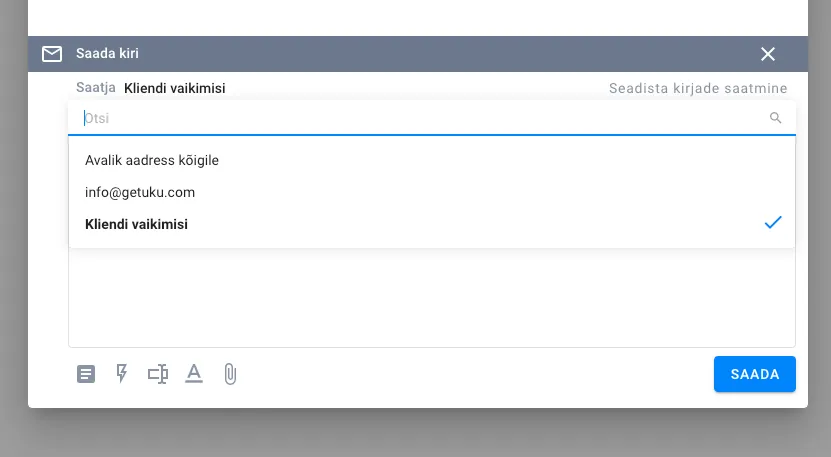Open the Seadista kirjade saatmine link
831x457 pixels.
(x=698, y=88)
